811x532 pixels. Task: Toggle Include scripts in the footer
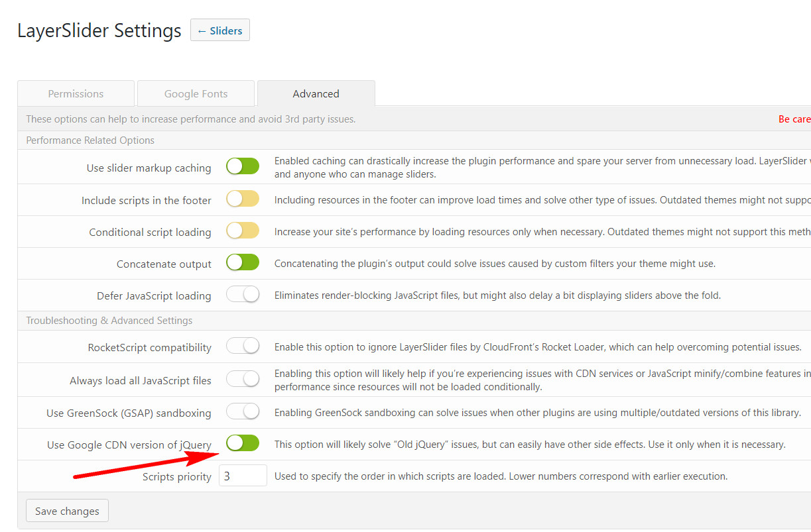coord(243,199)
